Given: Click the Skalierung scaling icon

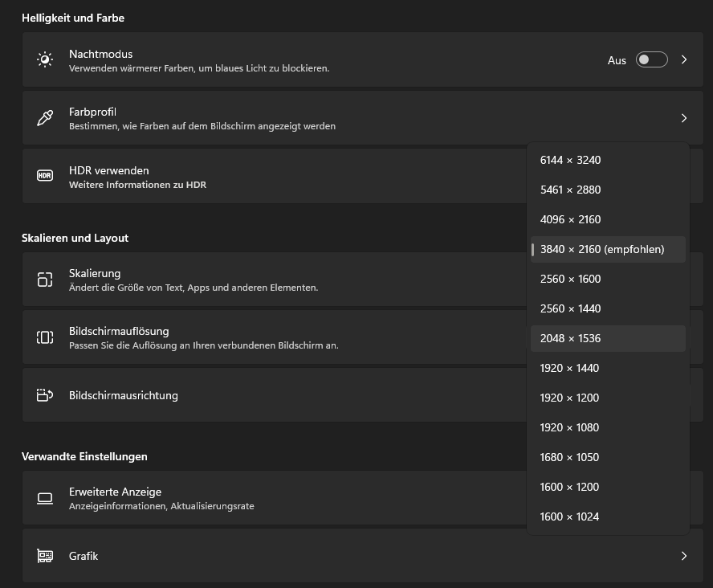Looking at the screenshot, I should click(x=45, y=280).
